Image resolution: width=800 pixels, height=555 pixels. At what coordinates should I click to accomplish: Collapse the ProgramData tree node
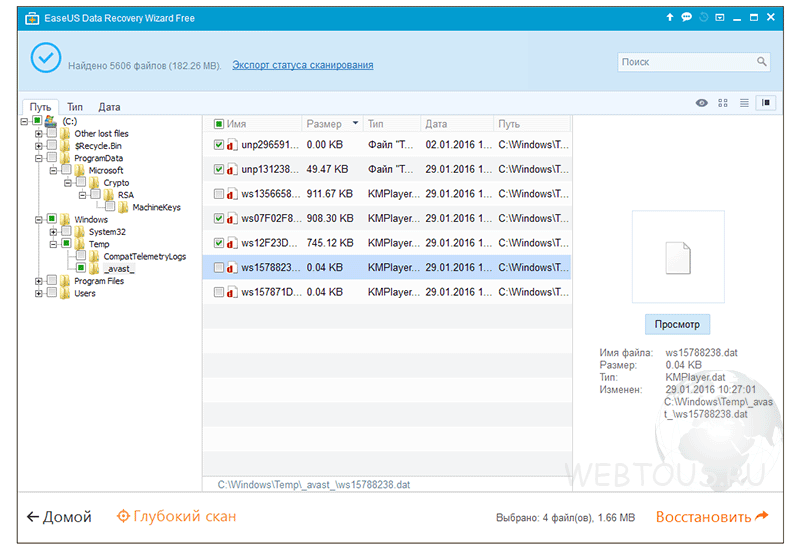point(38,158)
